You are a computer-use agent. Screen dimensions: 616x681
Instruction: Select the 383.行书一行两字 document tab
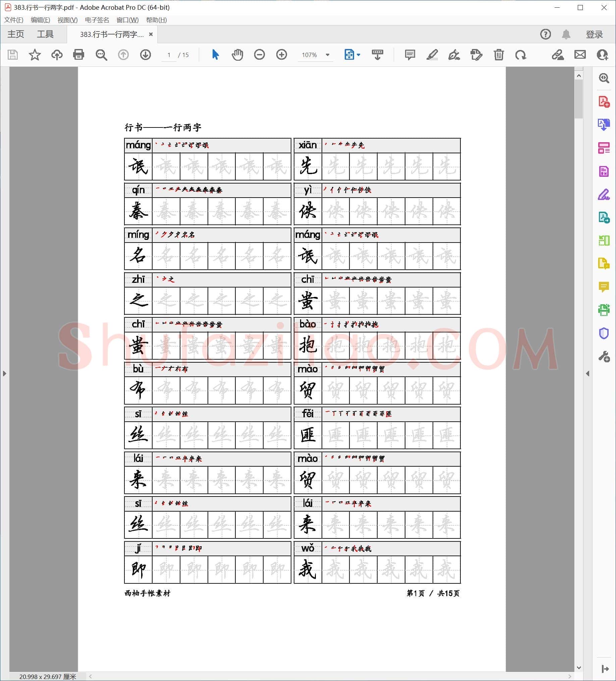coord(112,35)
